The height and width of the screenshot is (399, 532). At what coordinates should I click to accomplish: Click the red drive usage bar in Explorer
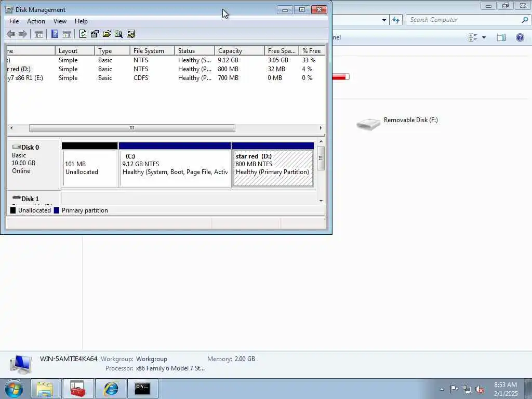point(341,77)
